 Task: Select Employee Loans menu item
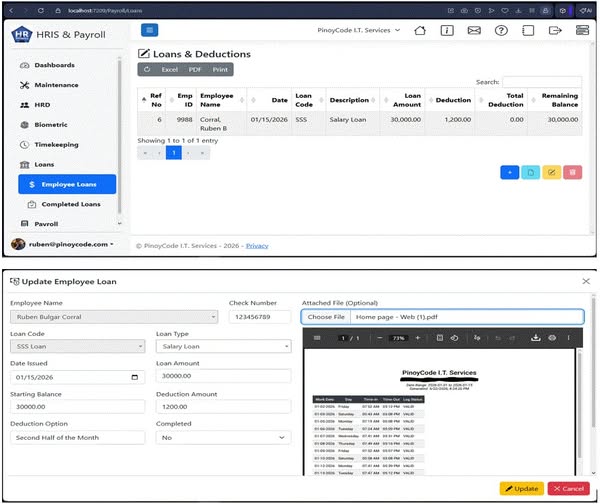click(67, 184)
